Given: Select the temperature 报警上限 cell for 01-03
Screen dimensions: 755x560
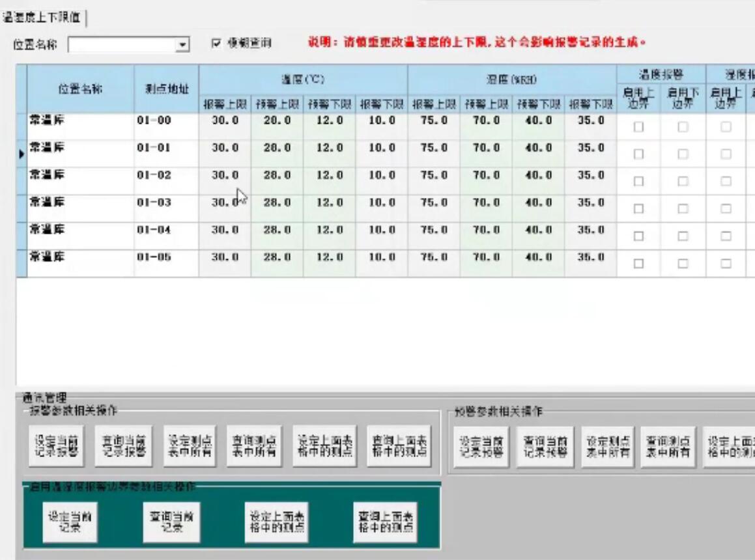Looking at the screenshot, I should tap(224, 202).
